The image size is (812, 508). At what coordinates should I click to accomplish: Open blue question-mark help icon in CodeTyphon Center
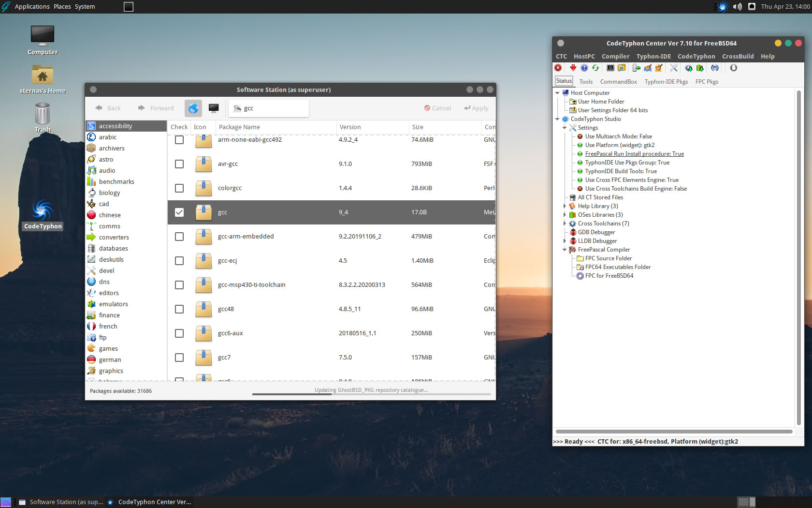coord(584,68)
